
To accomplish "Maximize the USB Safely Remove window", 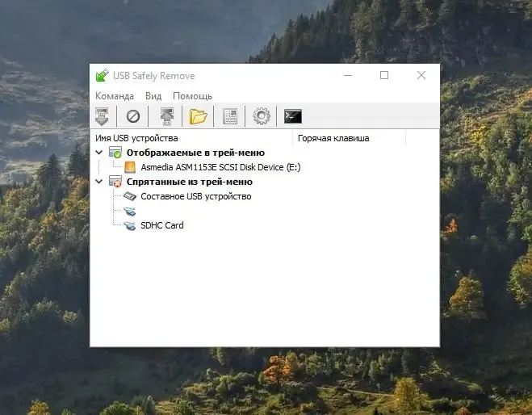I will coord(384,75).
